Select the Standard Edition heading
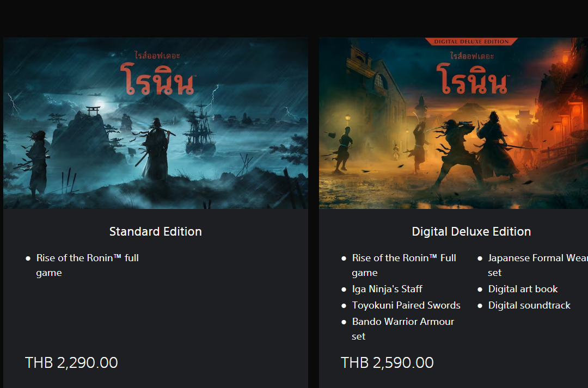This screenshot has height=388, width=588. (x=155, y=231)
